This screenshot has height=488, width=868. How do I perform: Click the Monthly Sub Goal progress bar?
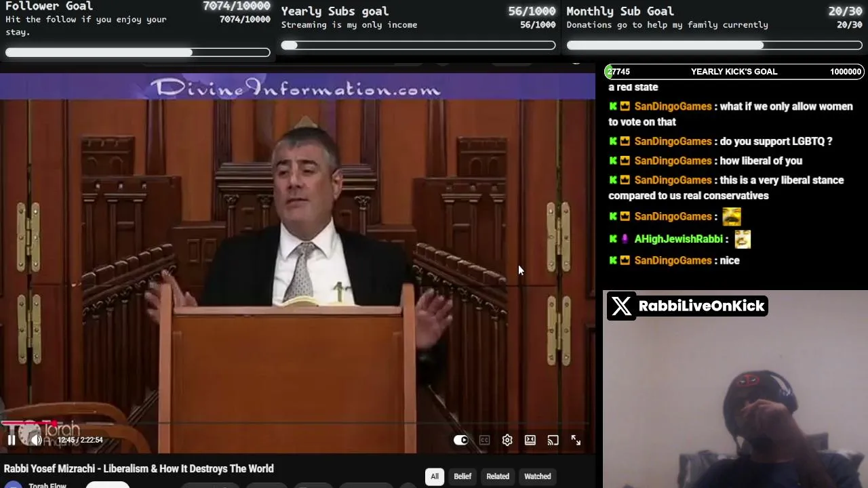coord(715,45)
